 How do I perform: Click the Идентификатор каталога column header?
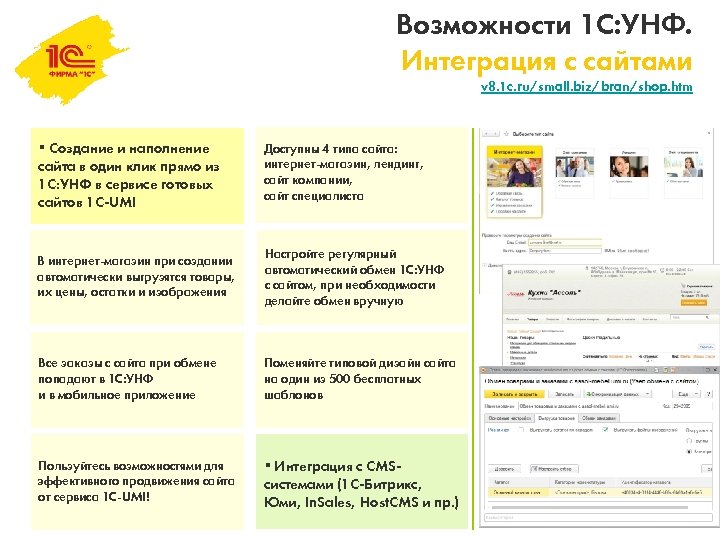pyautogui.click(x=664, y=482)
